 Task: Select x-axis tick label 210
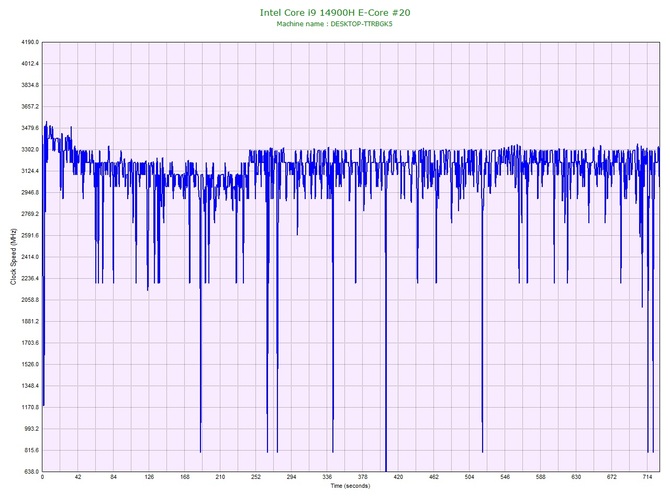(220, 477)
